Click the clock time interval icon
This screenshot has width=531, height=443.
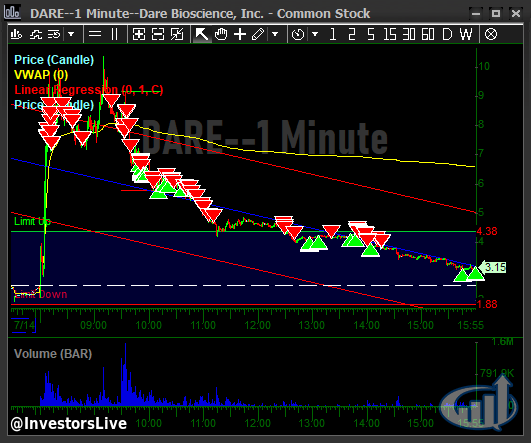pos(298,34)
